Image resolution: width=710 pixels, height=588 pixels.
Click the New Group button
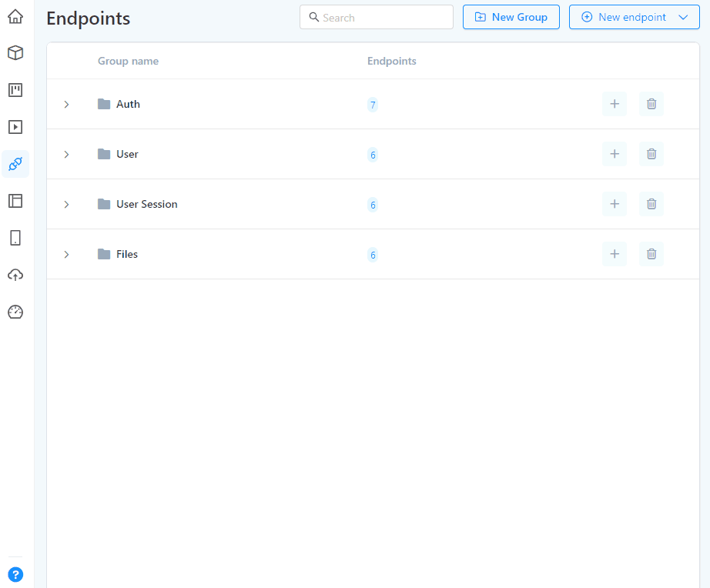(511, 16)
